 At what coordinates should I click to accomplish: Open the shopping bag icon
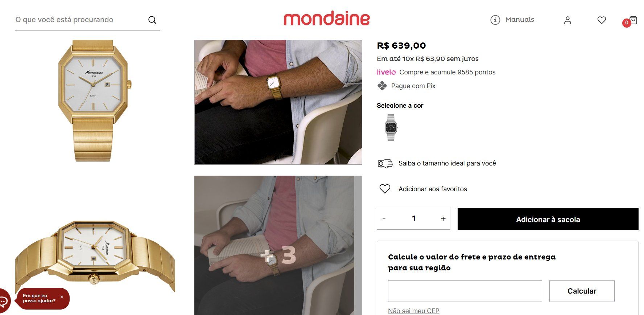[633, 20]
